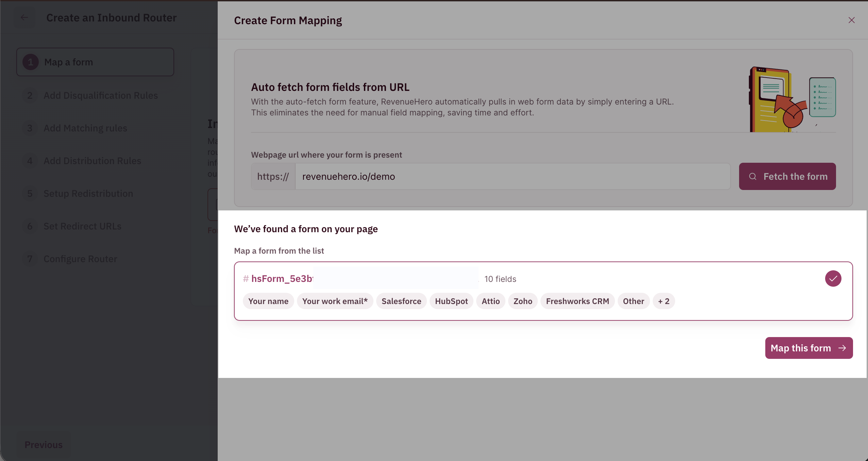Click the form illustration graphic
Viewport: 868px width, 461px height.
point(792,99)
